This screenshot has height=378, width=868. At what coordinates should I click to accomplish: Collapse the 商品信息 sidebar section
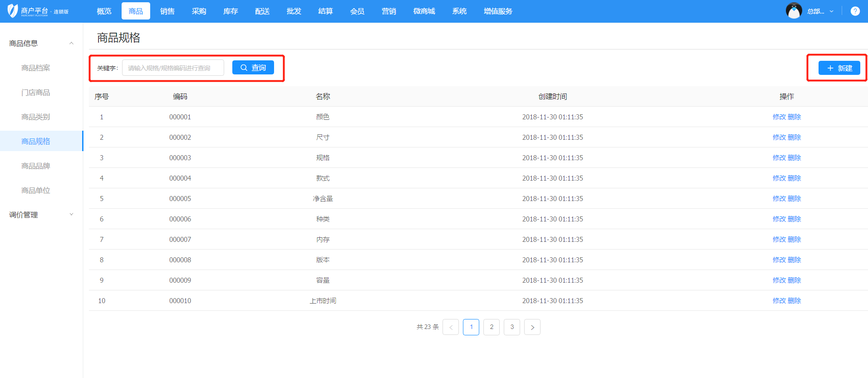click(71, 44)
